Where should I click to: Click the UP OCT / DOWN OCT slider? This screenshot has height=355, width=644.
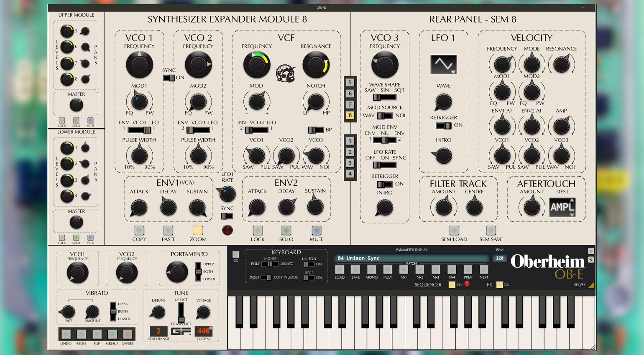coord(181,312)
